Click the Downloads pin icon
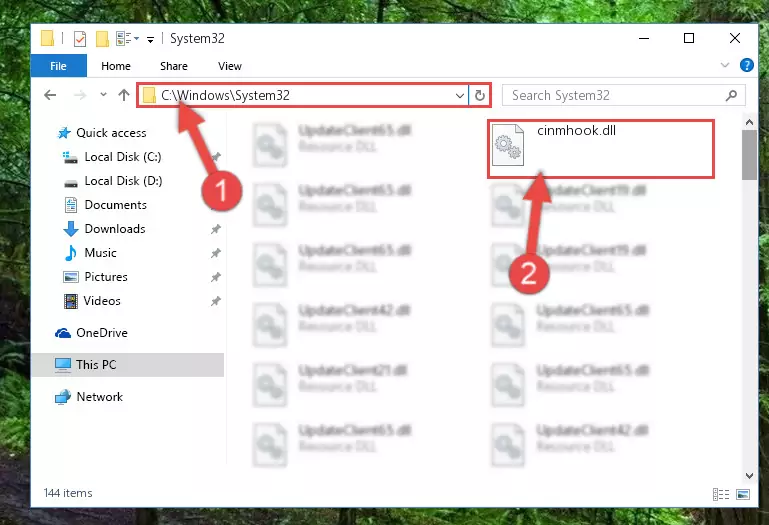The height and width of the screenshot is (525, 769). pyautogui.click(x=215, y=229)
